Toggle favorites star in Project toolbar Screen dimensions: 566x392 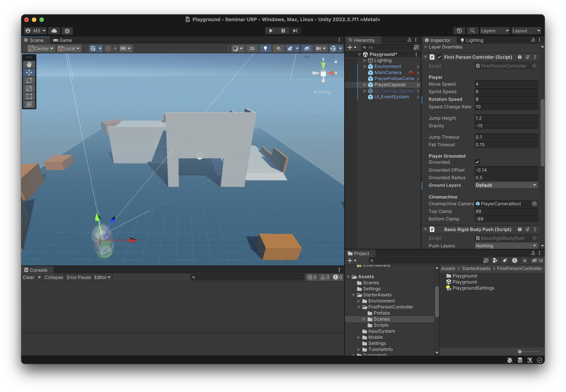pyautogui.click(x=525, y=261)
